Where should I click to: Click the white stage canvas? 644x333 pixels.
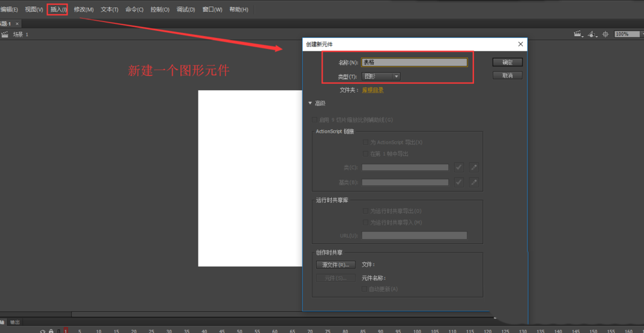click(250, 178)
